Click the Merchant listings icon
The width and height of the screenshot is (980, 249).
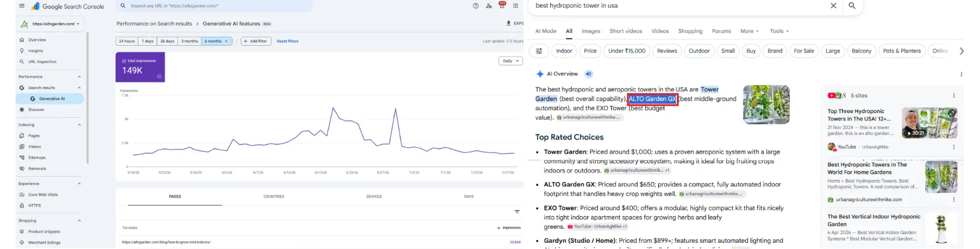pyautogui.click(x=22, y=242)
